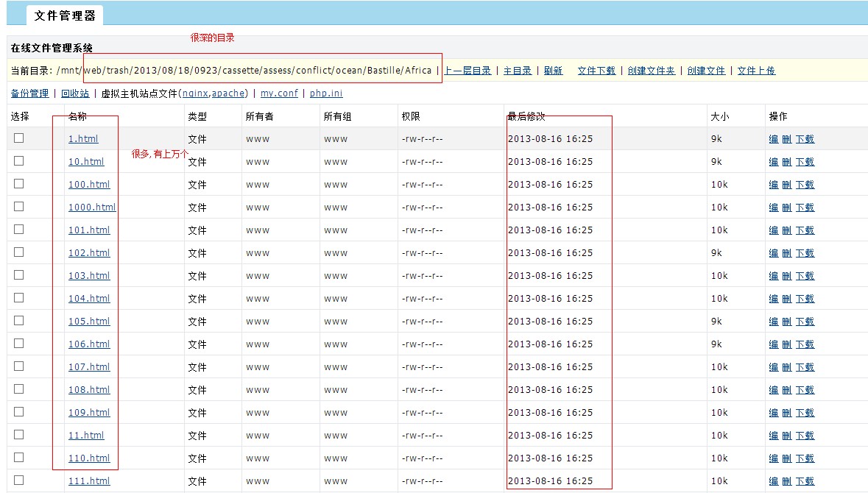Check the checkbox for 1.html

click(19, 138)
